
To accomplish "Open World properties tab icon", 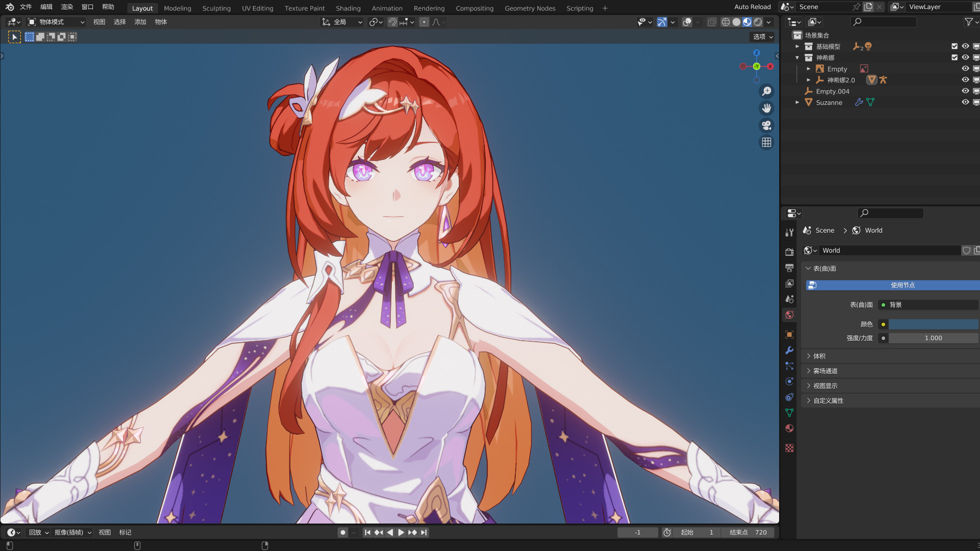I will (789, 315).
